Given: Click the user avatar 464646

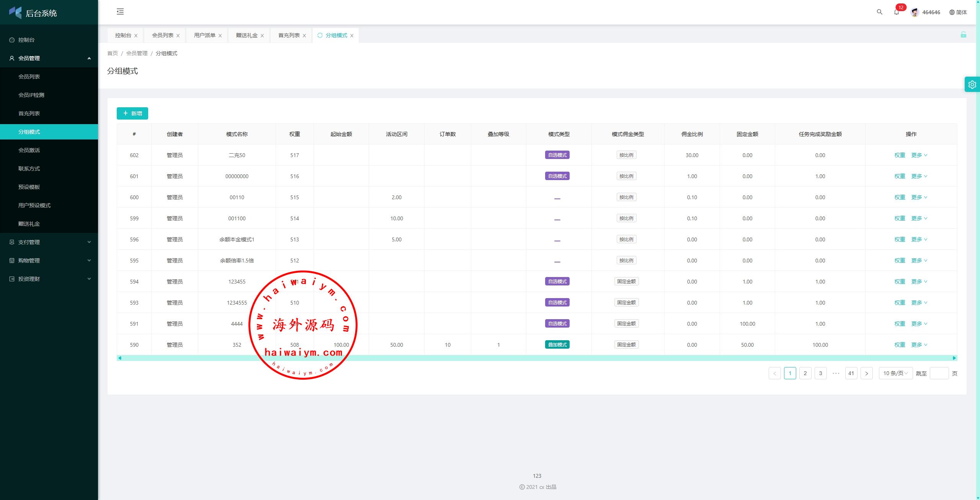Looking at the screenshot, I should 915,12.
